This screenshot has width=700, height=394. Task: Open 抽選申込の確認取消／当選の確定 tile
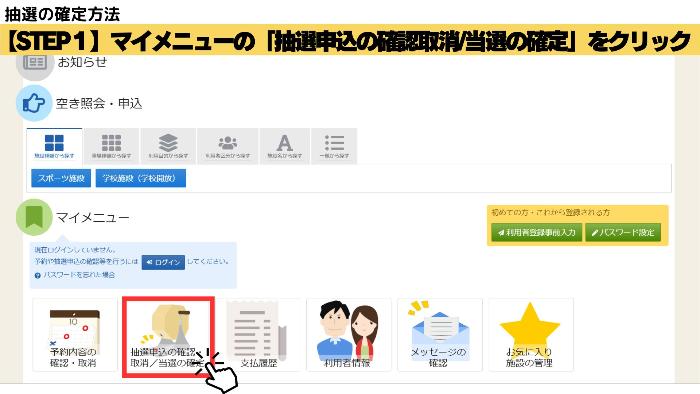(x=168, y=336)
